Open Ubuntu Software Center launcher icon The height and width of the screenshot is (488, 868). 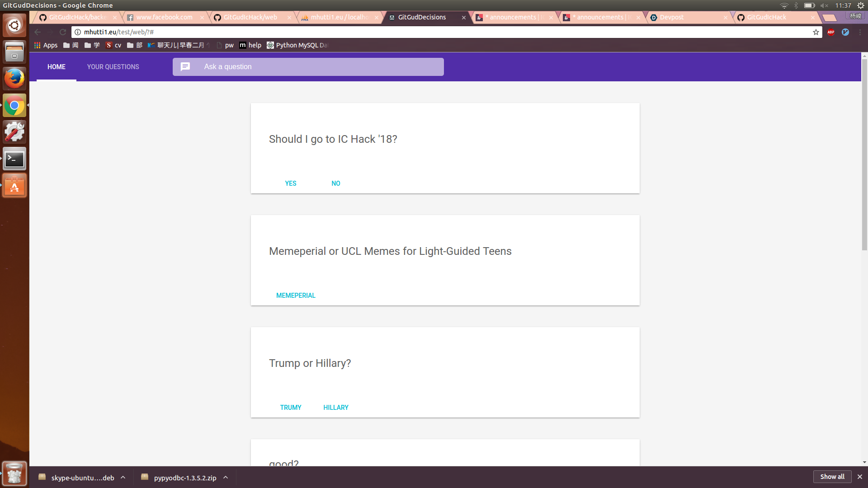tap(14, 186)
